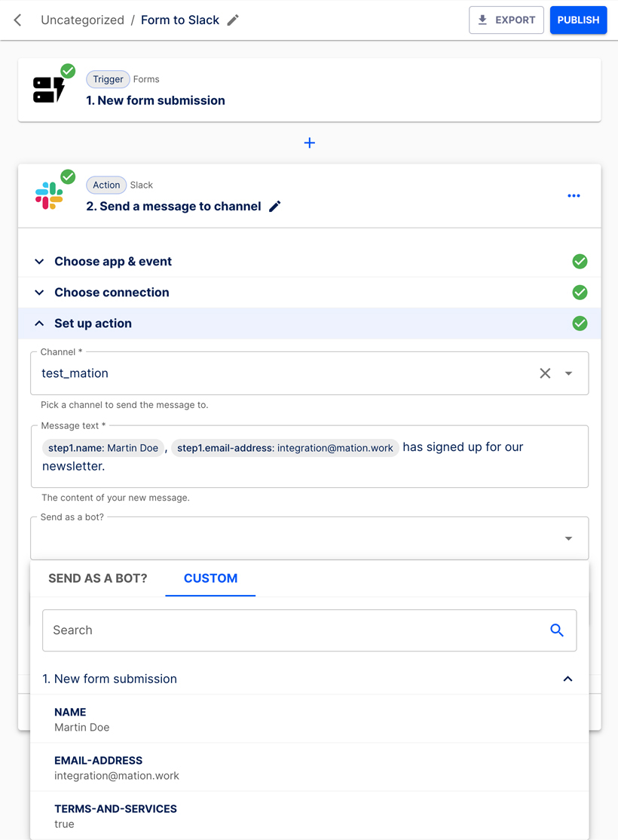
Task: Click the edit pencil beside Send a message to channel
Action: point(275,206)
